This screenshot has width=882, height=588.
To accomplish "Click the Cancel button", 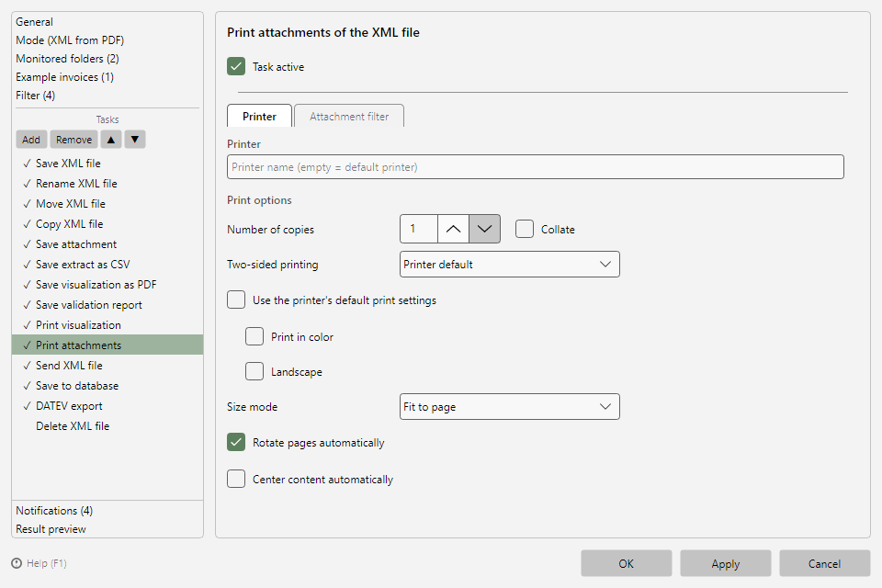I will click(x=825, y=564).
